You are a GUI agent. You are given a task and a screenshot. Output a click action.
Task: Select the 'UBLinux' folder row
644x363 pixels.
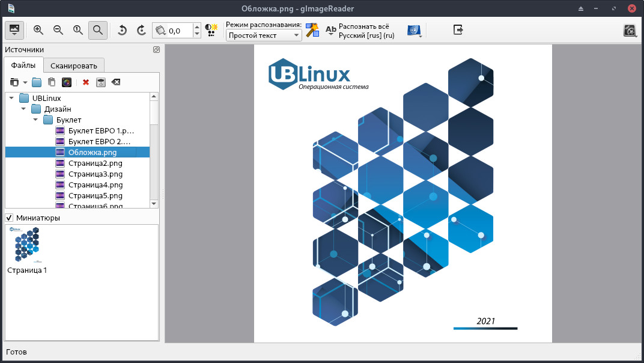point(77,98)
